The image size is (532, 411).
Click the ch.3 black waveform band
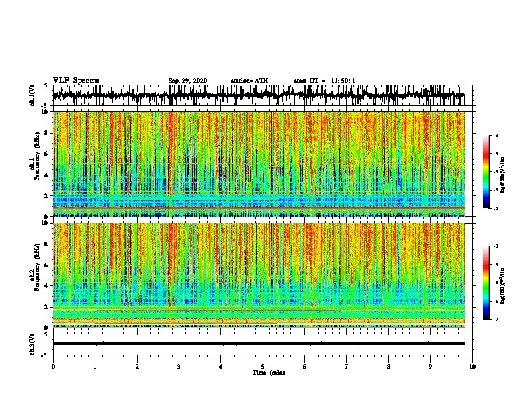coord(259,344)
